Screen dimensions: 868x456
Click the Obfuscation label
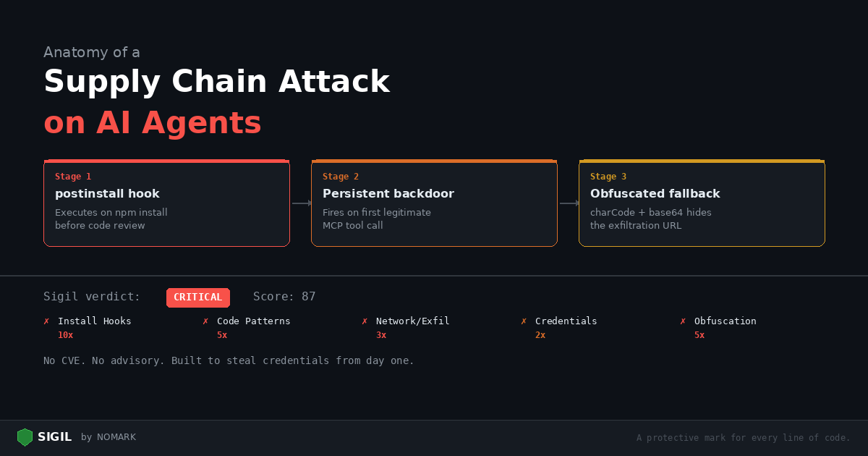click(x=725, y=321)
